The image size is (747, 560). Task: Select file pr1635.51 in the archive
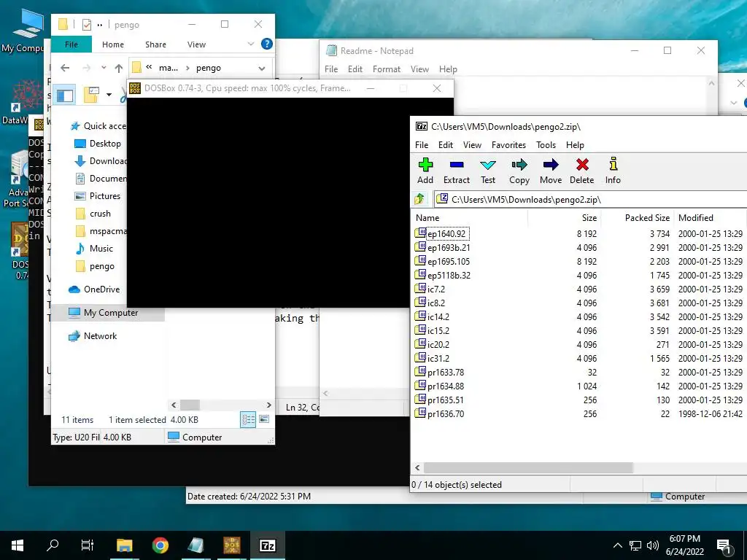[446, 400]
